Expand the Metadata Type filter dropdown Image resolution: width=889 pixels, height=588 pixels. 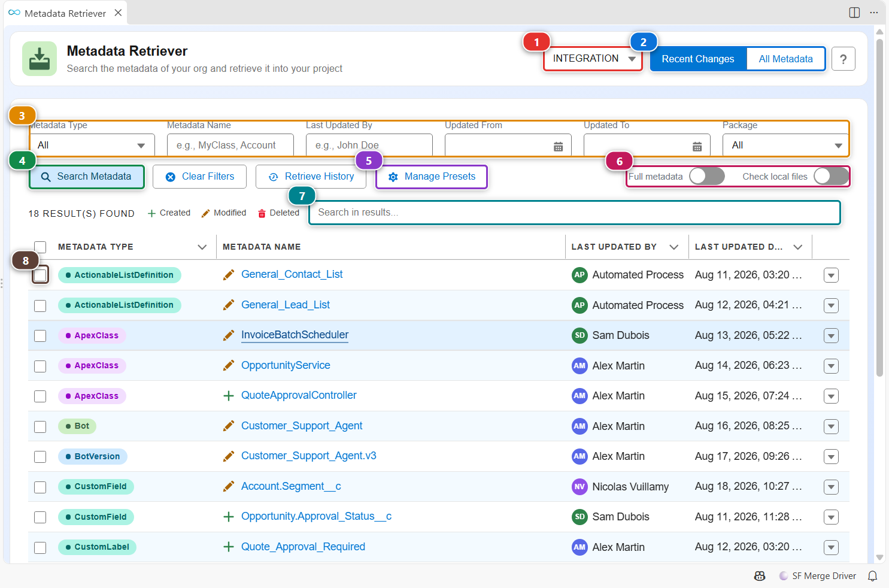[92, 145]
